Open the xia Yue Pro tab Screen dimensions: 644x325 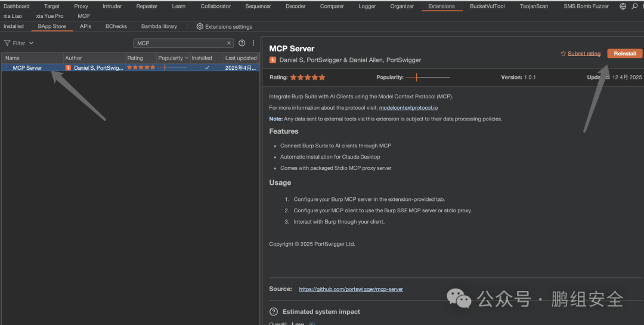[x=49, y=16]
